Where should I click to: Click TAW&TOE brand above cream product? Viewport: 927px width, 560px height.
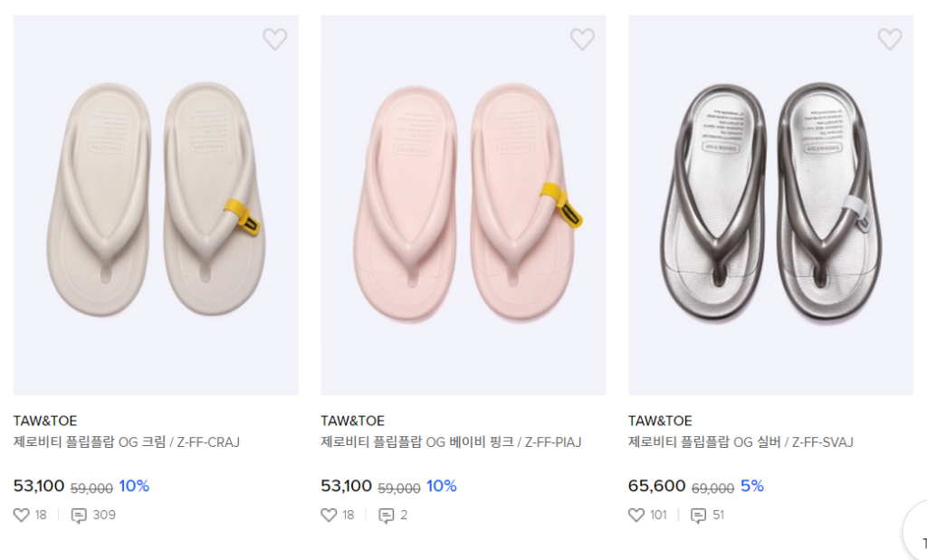point(45,421)
